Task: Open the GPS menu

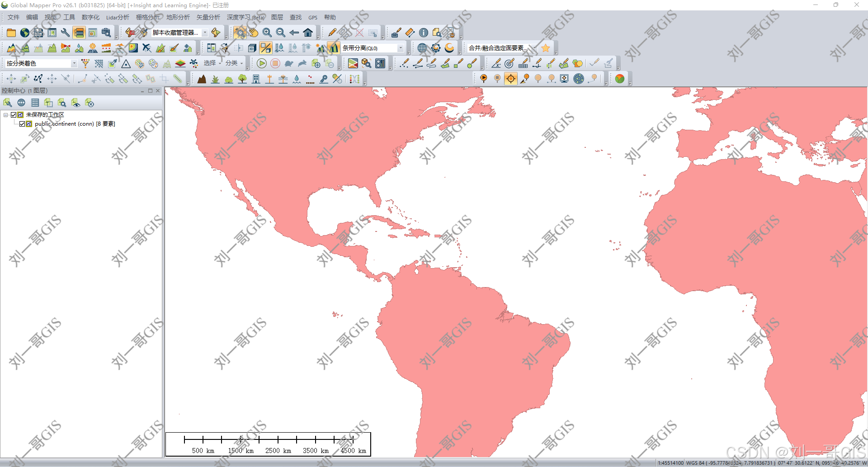Action: [x=313, y=17]
